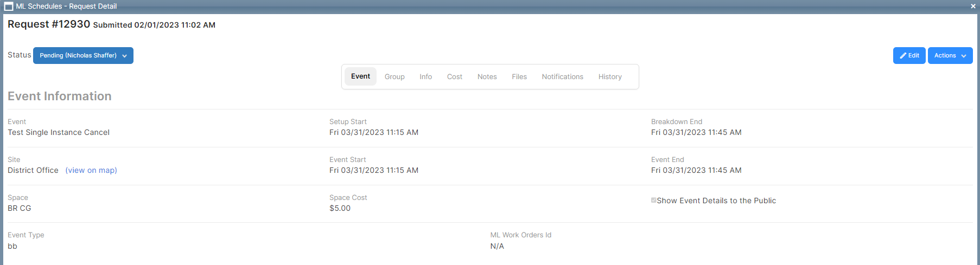This screenshot has width=980, height=265.
Task: Switch to the Notifications tab
Action: (x=562, y=77)
